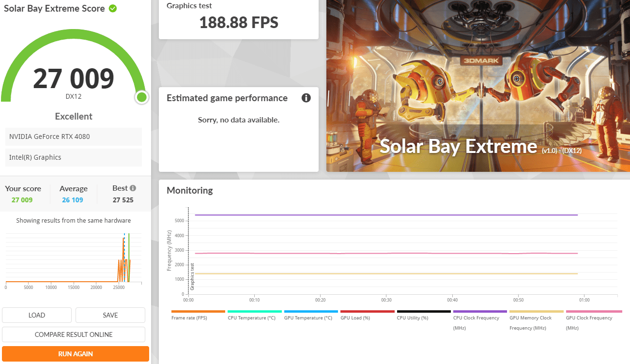Click the green dot at the gauge's end

(x=141, y=97)
